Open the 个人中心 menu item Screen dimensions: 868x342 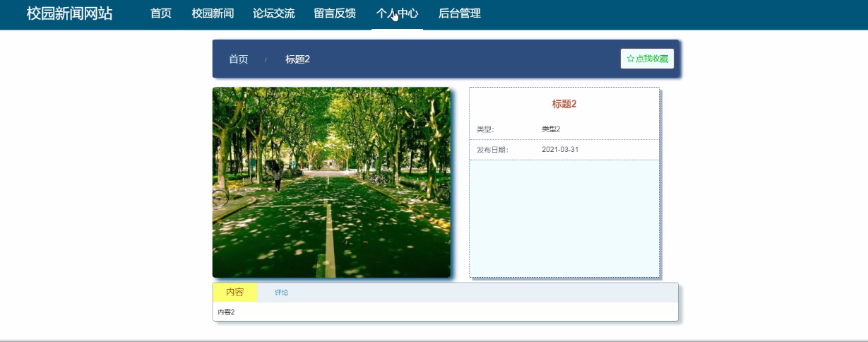397,13
